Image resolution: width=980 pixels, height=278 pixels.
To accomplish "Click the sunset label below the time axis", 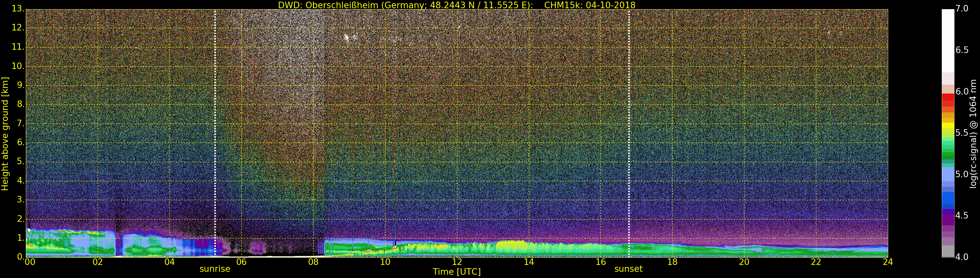I will (x=628, y=269).
